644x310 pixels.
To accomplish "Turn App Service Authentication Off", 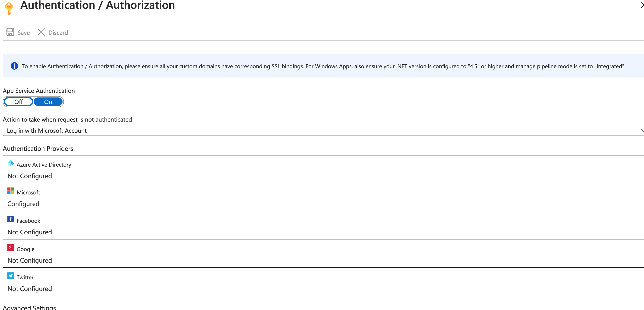I will (x=18, y=102).
